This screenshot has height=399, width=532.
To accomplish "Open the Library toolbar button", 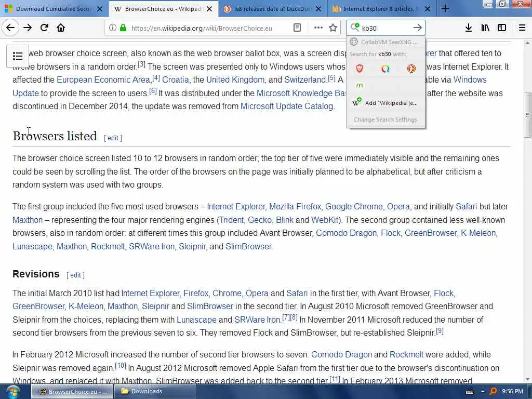I will coord(485,28).
